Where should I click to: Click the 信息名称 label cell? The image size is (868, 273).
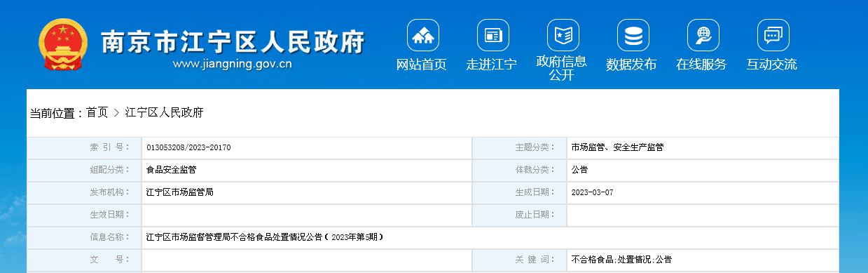pos(84,237)
